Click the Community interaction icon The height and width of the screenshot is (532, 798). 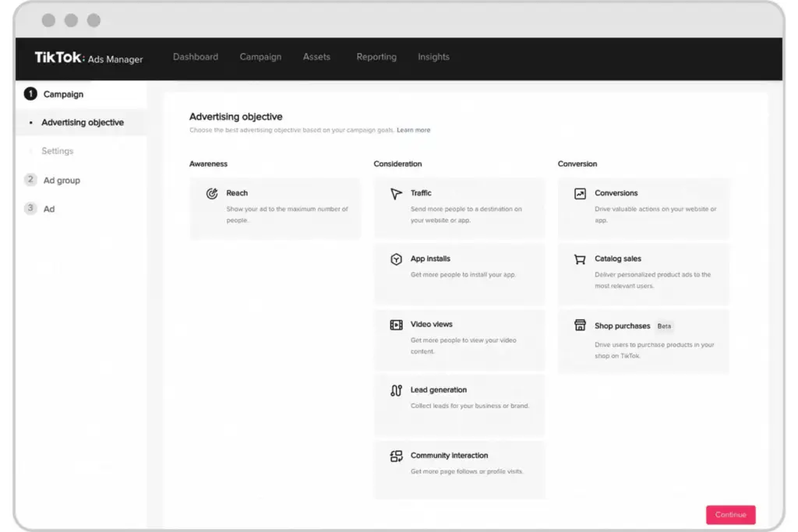(396, 456)
